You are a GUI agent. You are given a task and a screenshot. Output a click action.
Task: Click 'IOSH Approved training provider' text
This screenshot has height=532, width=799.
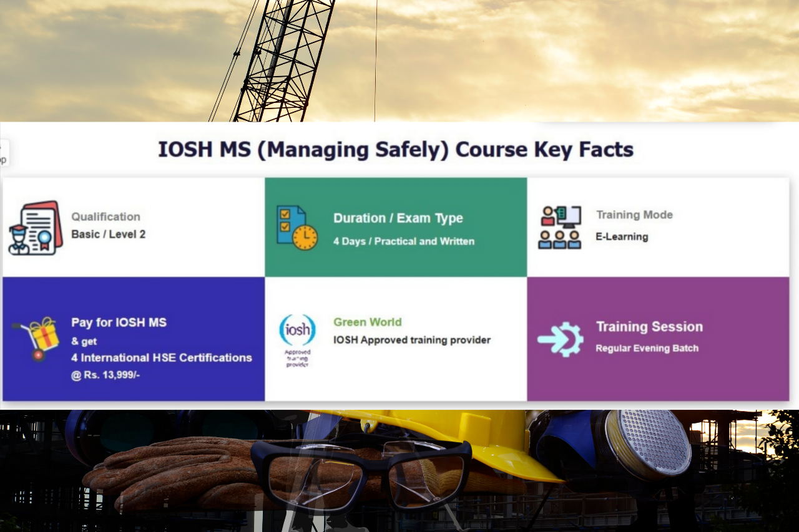coord(412,341)
